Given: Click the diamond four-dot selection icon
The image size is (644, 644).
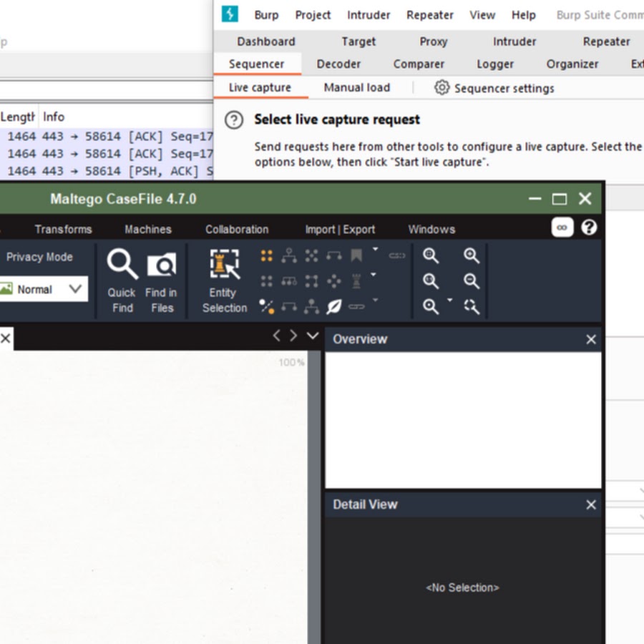Looking at the screenshot, I should coord(334,281).
